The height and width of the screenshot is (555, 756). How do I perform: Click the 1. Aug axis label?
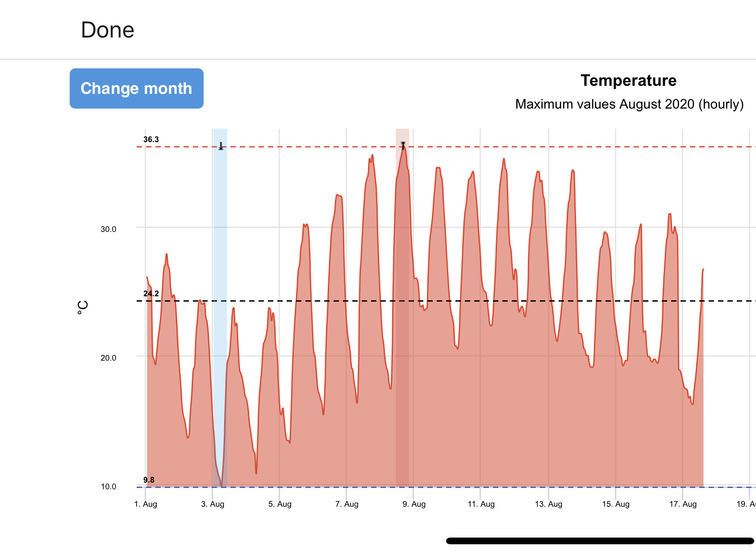(146, 504)
